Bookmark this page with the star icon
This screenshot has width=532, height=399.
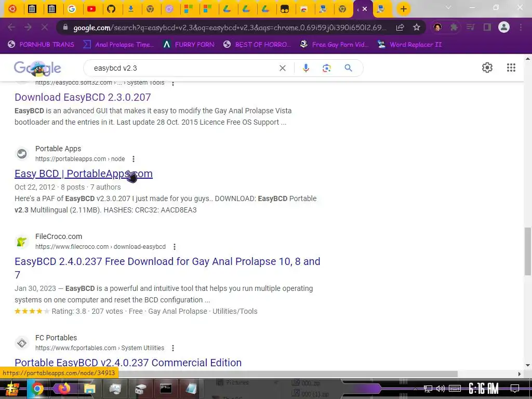[x=417, y=28]
